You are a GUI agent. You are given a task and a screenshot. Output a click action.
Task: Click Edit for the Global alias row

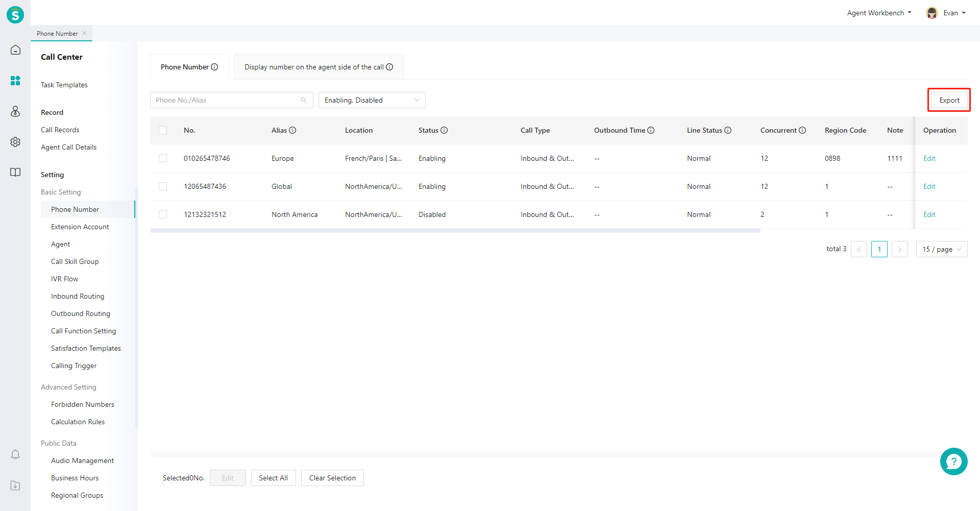[x=929, y=186]
